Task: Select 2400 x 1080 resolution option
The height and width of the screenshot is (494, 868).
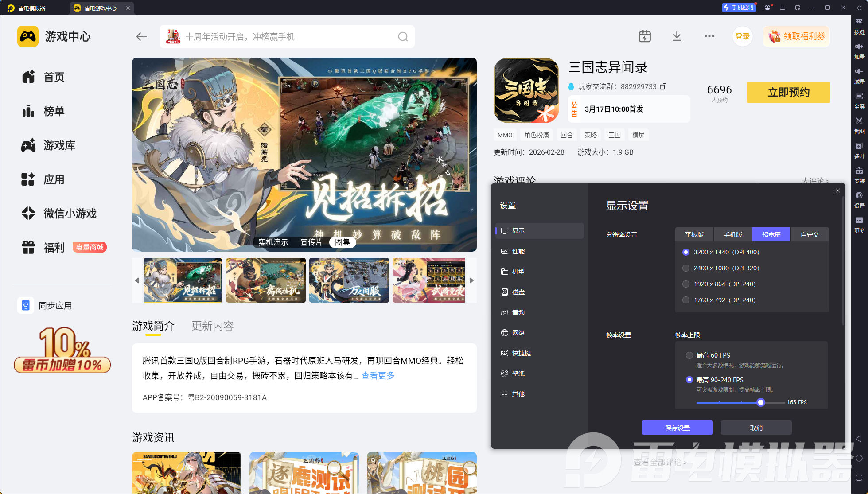Action: click(686, 268)
